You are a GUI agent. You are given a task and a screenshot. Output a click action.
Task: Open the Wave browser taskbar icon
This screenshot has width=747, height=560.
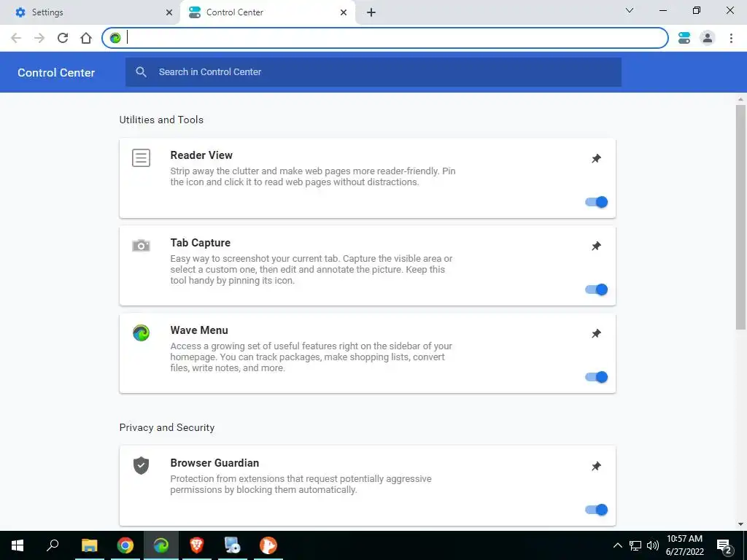pyautogui.click(x=161, y=545)
